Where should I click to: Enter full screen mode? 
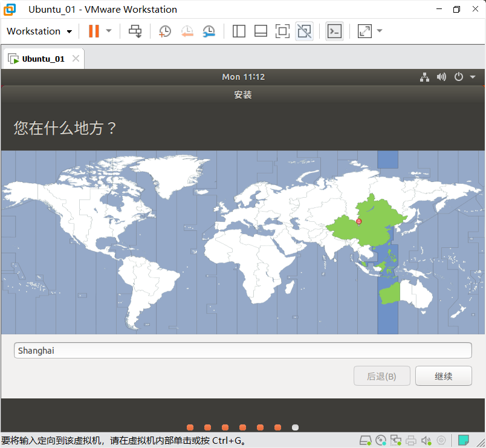coord(282,31)
